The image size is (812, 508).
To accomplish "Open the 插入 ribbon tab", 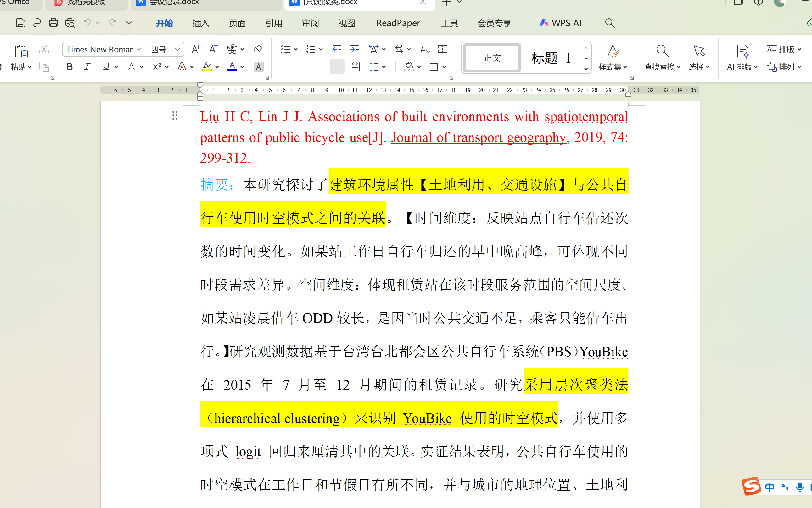I will [201, 23].
